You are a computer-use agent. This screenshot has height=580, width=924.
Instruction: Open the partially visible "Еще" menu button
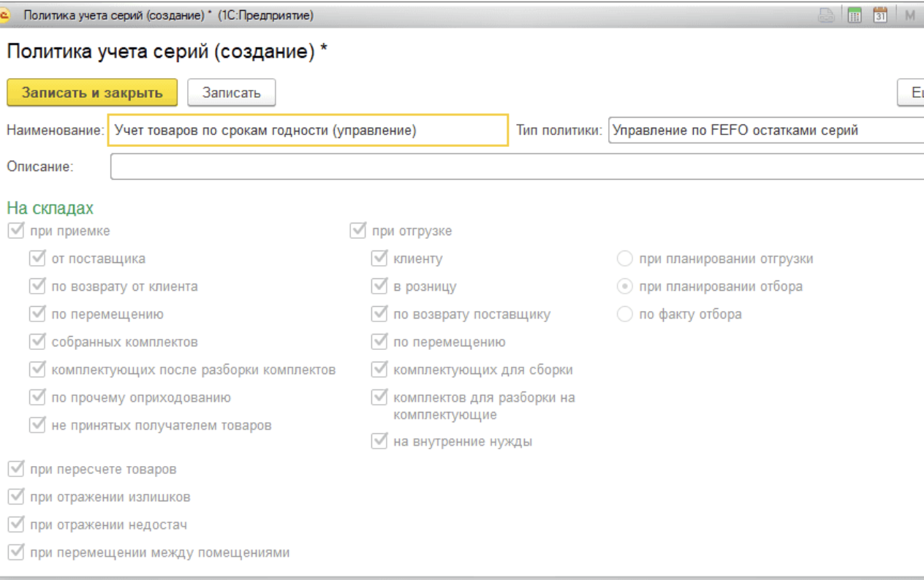(x=912, y=93)
